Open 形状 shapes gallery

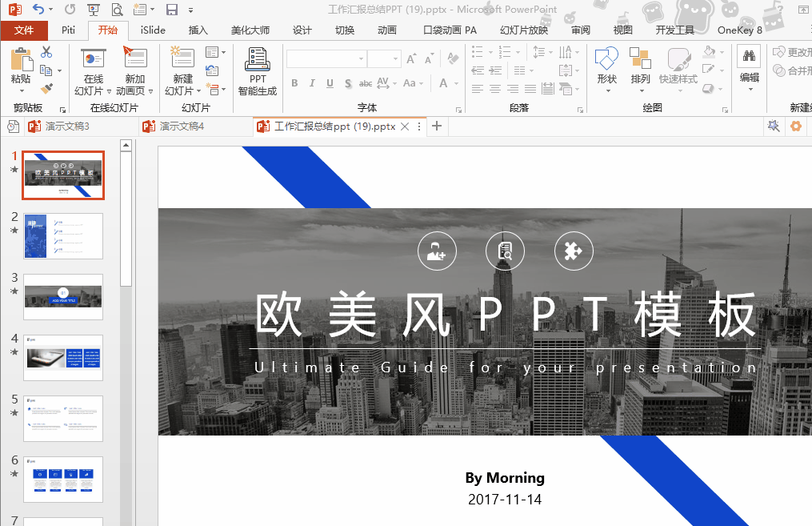(606, 70)
